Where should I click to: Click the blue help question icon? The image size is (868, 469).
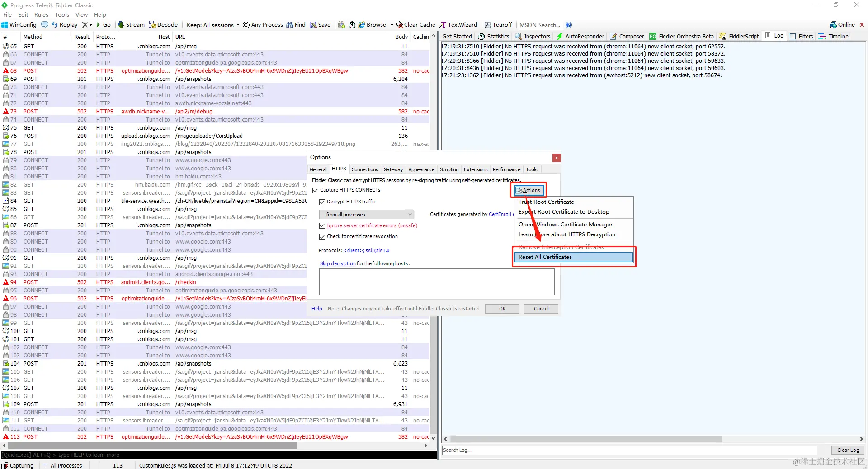click(x=569, y=25)
